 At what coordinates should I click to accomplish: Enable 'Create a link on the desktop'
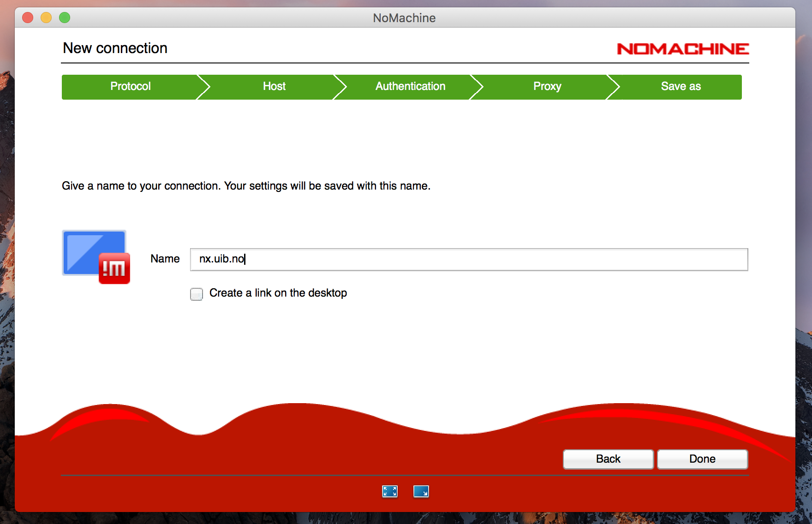[x=197, y=294]
